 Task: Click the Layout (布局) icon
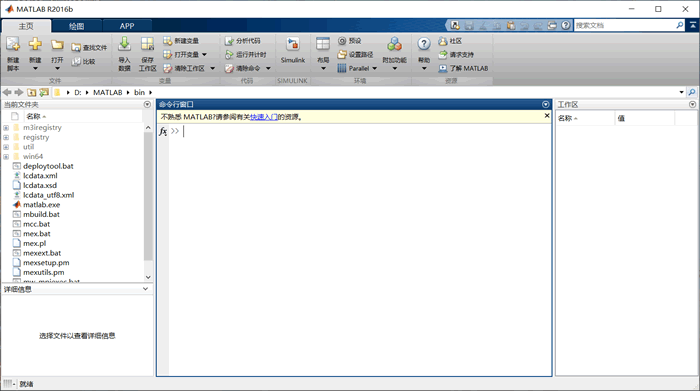pos(323,44)
